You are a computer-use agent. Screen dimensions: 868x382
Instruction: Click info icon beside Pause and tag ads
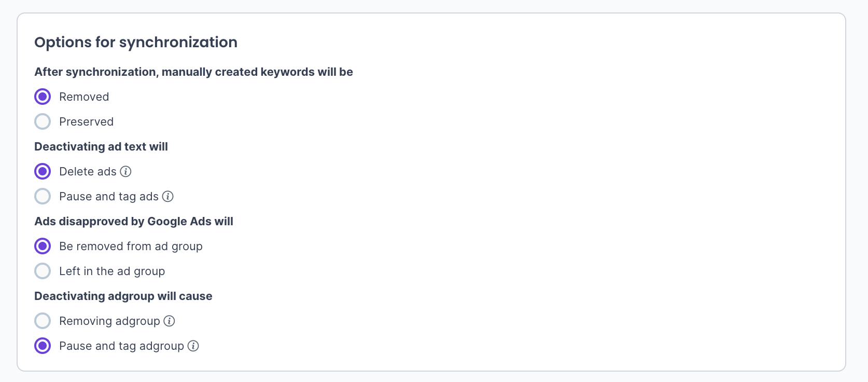[167, 196]
